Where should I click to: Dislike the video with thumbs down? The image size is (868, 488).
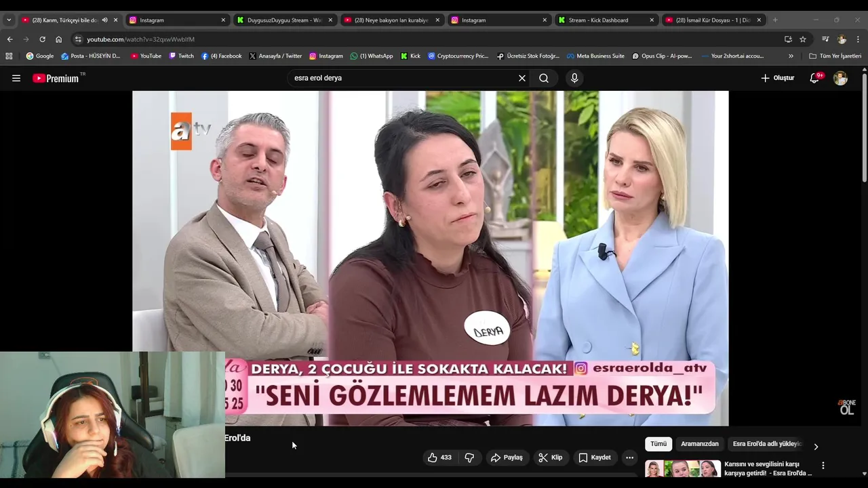pos(469,457)
